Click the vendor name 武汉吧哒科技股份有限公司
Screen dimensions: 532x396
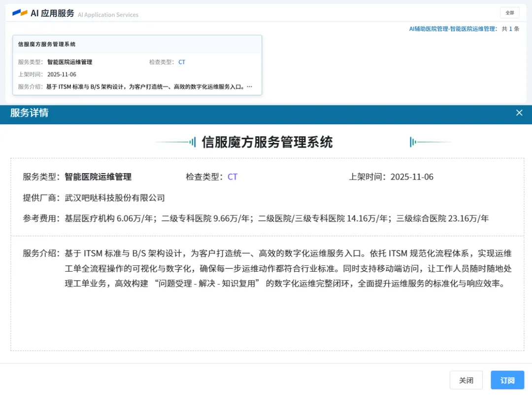coord(115,198)
